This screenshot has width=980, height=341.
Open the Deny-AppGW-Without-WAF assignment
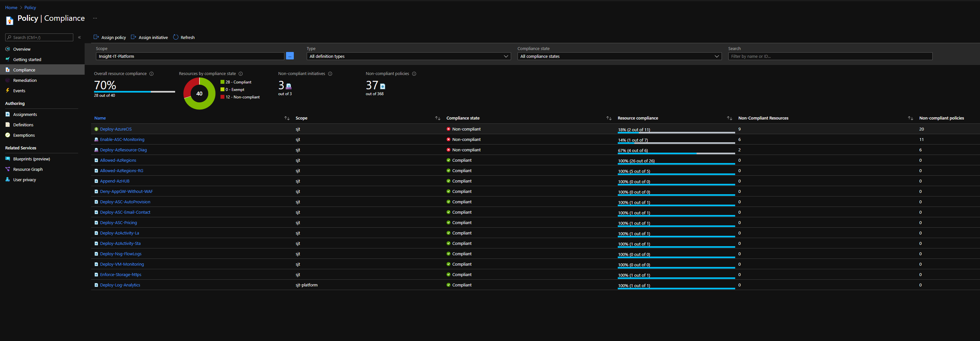(x=126, y=192)
